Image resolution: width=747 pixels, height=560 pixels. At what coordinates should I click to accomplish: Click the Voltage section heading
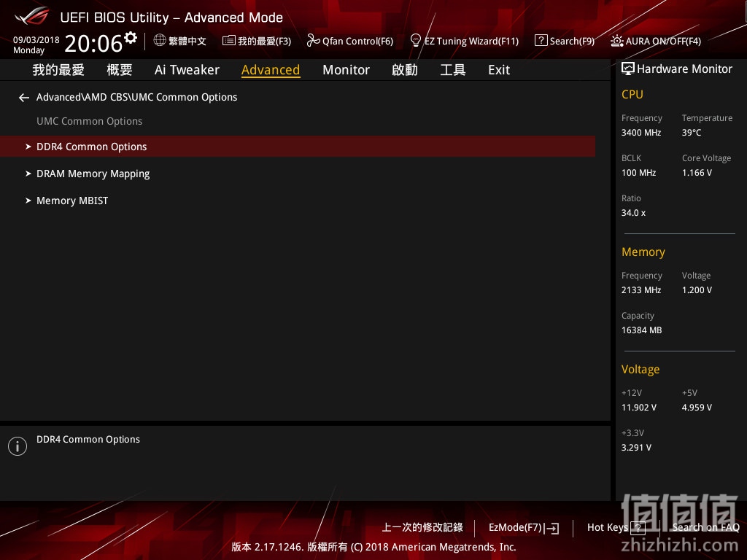[x=640, y=370]
